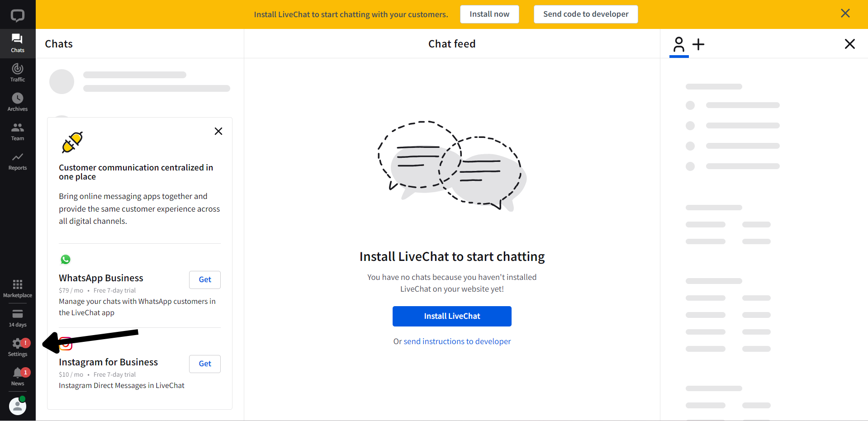
Task: Open the Archives section
Action: [x=18, y=102]
